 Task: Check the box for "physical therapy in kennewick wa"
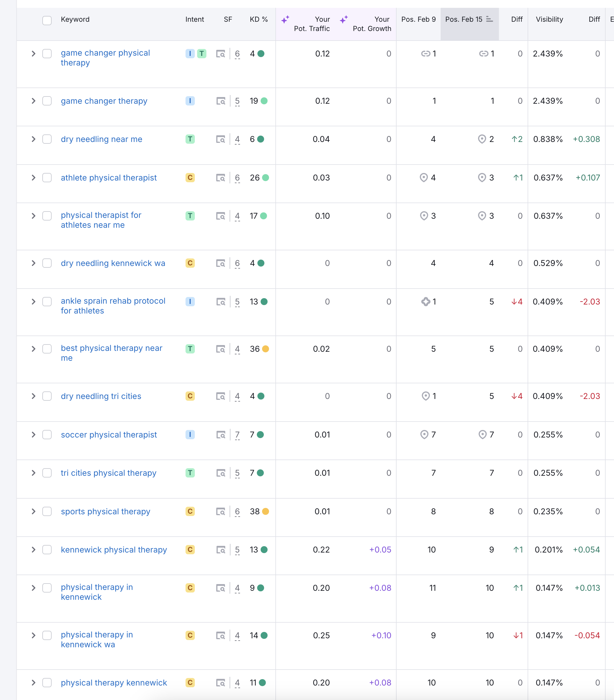pos(47,636)
